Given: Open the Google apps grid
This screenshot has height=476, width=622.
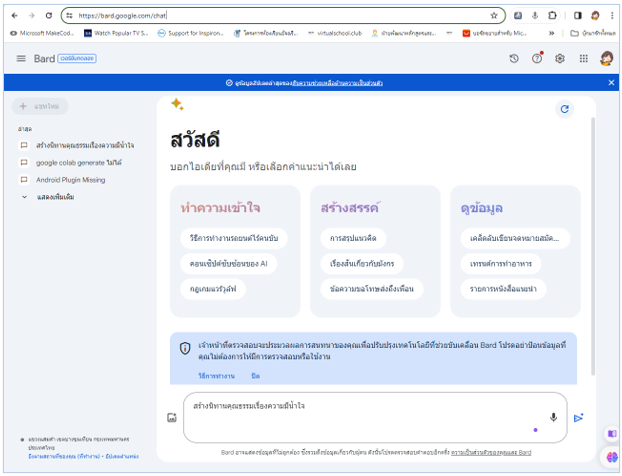Looking at the screenshot, I should (584, 59).
